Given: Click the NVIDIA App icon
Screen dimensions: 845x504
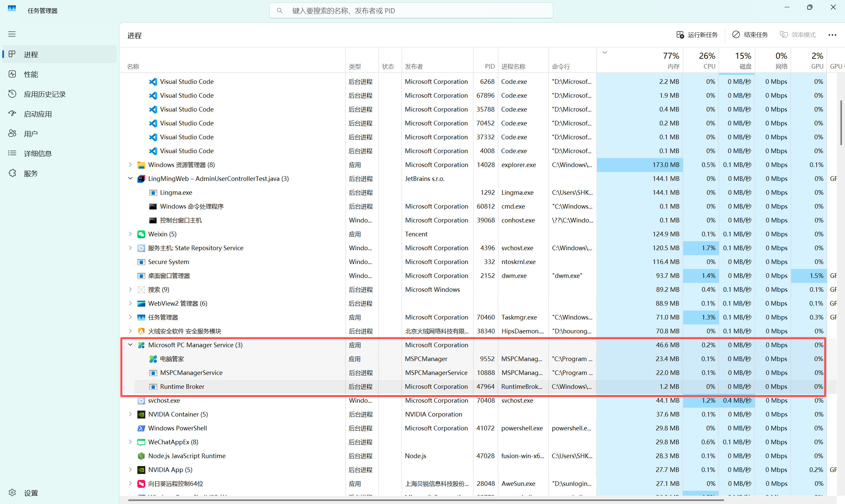Looking at the screenshot, I should tap(141, 470).
